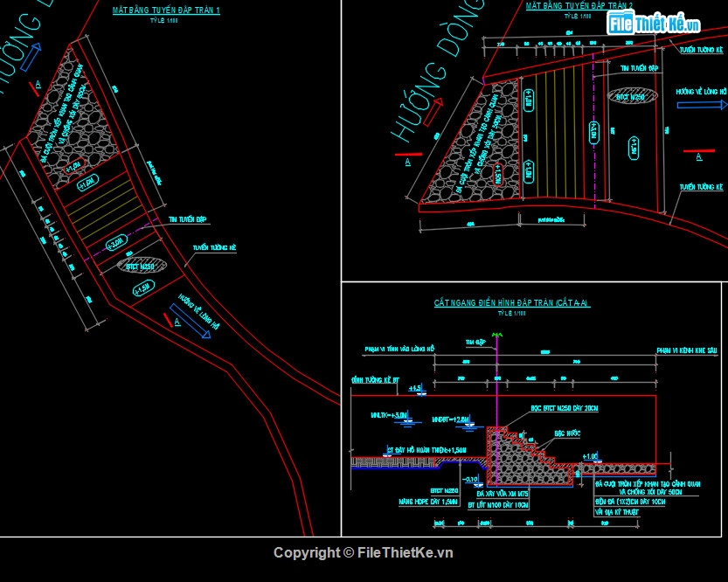Click the 'MNDBT=+2.8M' water level
This screenshot has height=582, width=728.
point(450,420)
